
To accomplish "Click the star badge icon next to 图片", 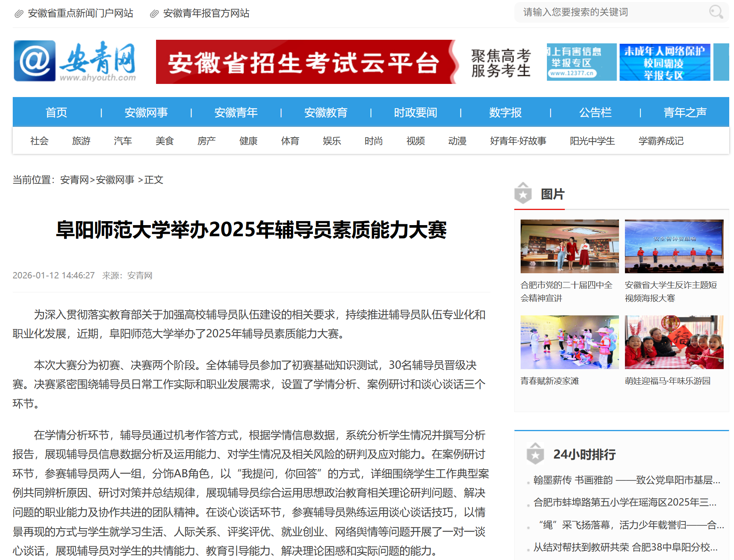I will pyautogui.click(x=523, y=194).
